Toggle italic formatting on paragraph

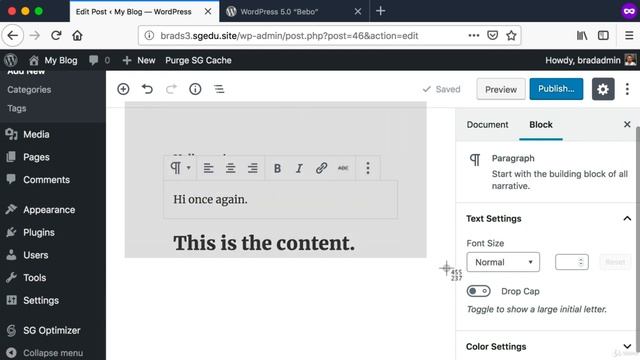[299, 168]
